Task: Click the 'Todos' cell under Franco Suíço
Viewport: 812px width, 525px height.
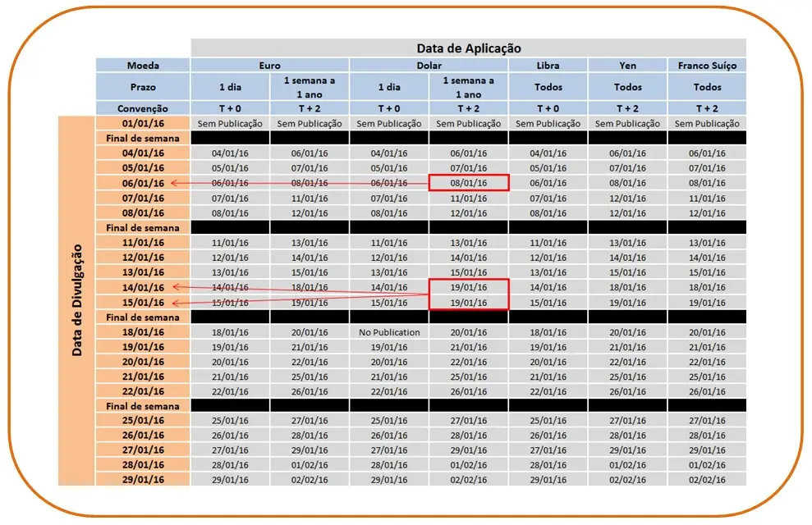Action: tap(707, 87)
